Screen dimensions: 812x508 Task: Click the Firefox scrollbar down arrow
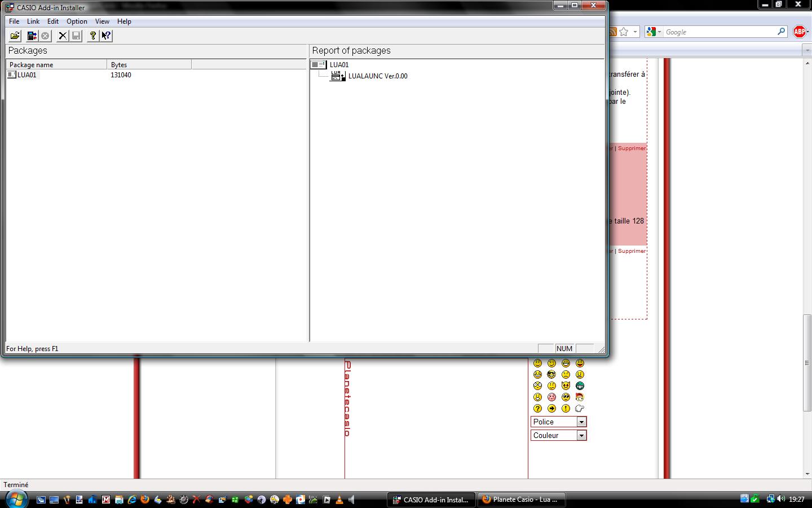click(807, 474)
